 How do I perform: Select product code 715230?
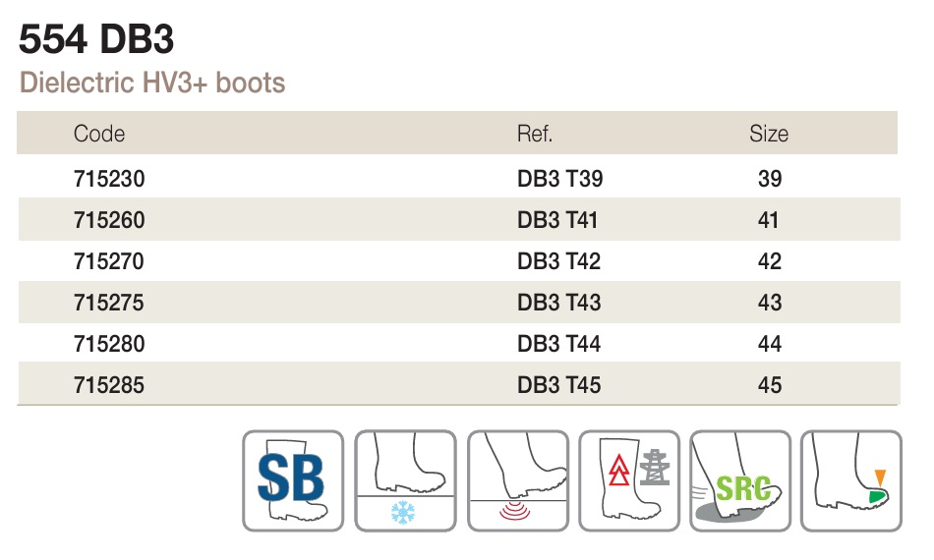click(x=109, y=179)
